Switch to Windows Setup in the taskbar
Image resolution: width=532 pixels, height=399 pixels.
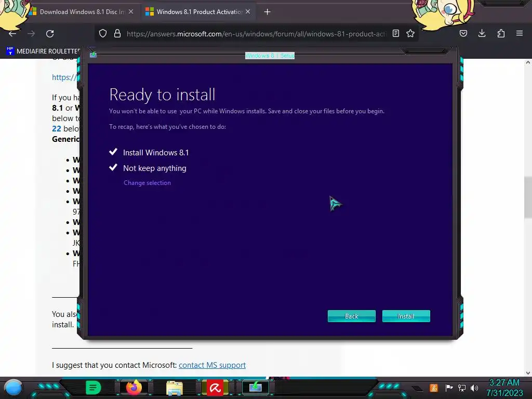(256, 388)
